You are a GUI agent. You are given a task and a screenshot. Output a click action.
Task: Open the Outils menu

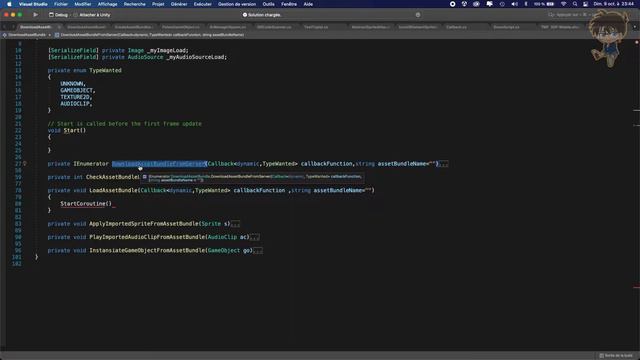pos(268,4)
